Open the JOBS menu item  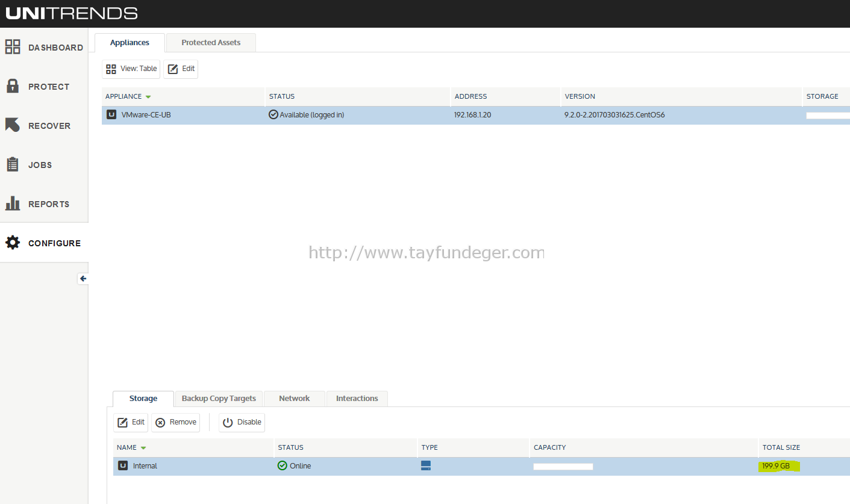[40, 165]
